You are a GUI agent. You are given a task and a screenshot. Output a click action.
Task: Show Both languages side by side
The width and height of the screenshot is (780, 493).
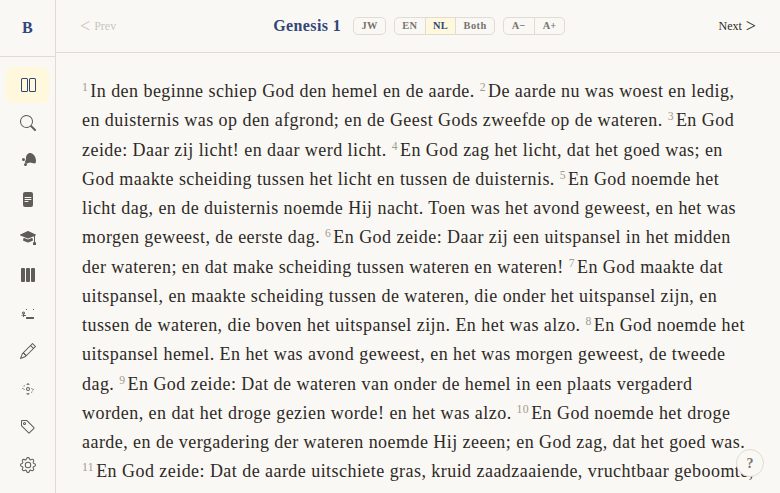(x=475, y=26)
